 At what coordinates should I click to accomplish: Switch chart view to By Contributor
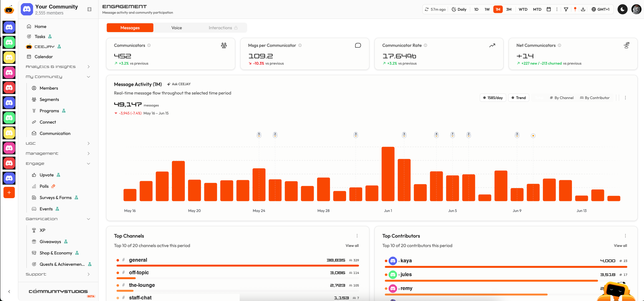[x=595, y=98]
